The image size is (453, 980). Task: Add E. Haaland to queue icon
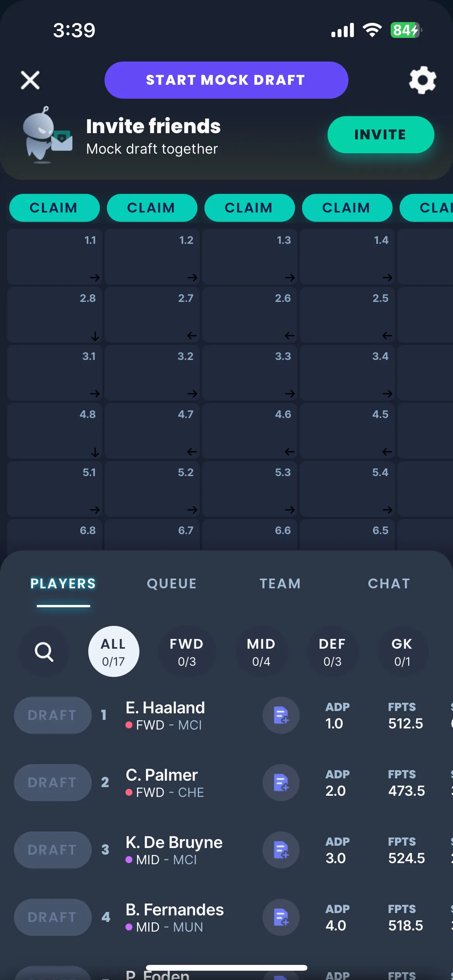pos(281,715)
